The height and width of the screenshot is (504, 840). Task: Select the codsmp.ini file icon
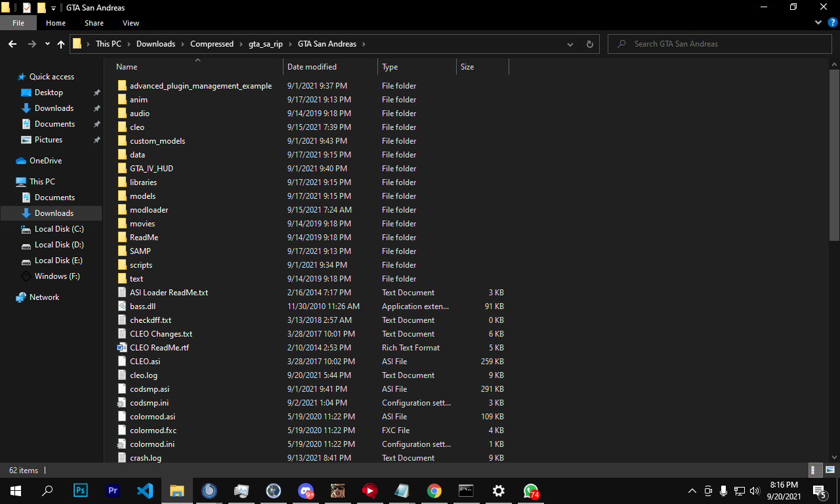[121, 403]
